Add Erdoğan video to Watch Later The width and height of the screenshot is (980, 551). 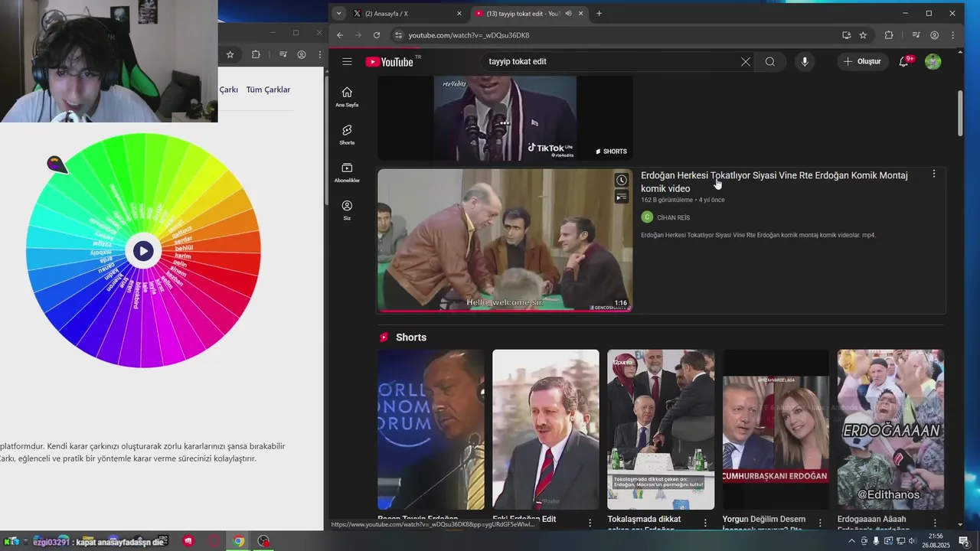pos(622,181)
